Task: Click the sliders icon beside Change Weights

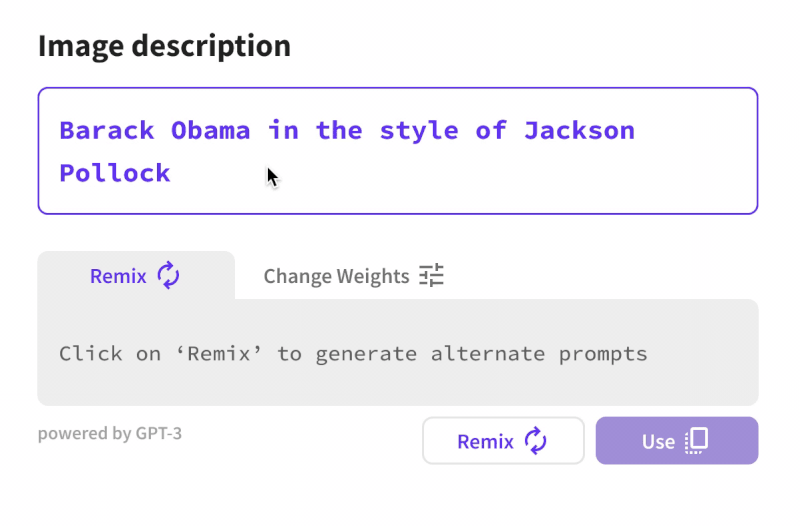Action: click(x=431, y=276)
